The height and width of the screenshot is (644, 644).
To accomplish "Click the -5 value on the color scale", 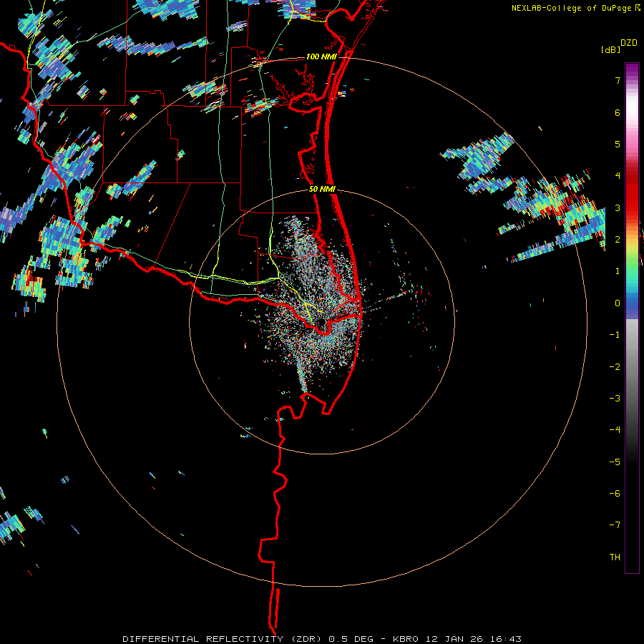I will click(615, 462).
